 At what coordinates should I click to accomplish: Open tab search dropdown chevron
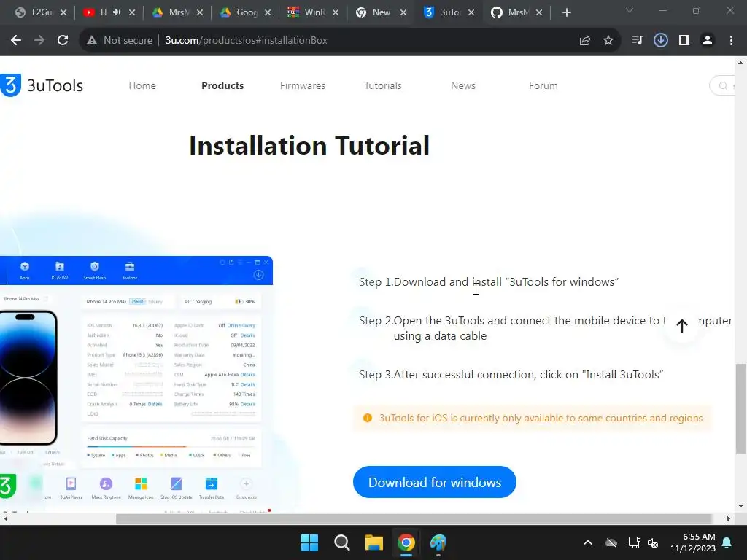pyautogui.click(x=630, y=10)
